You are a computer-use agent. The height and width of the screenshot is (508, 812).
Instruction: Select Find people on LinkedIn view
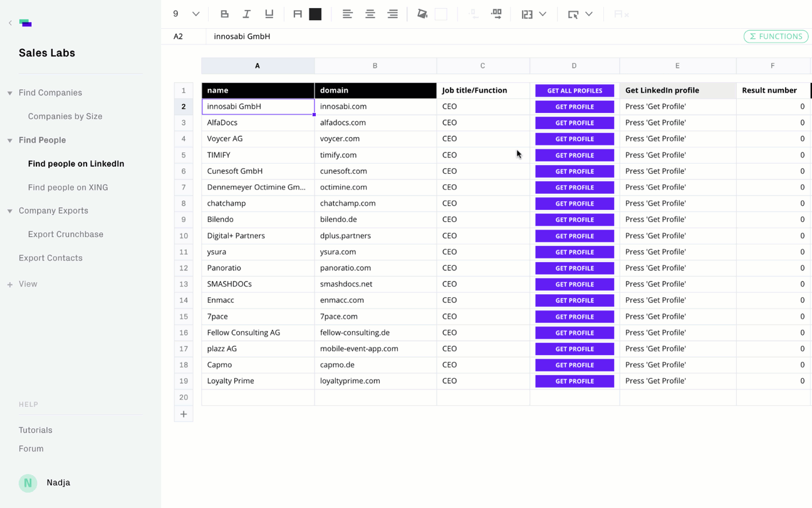click(76, 164)
